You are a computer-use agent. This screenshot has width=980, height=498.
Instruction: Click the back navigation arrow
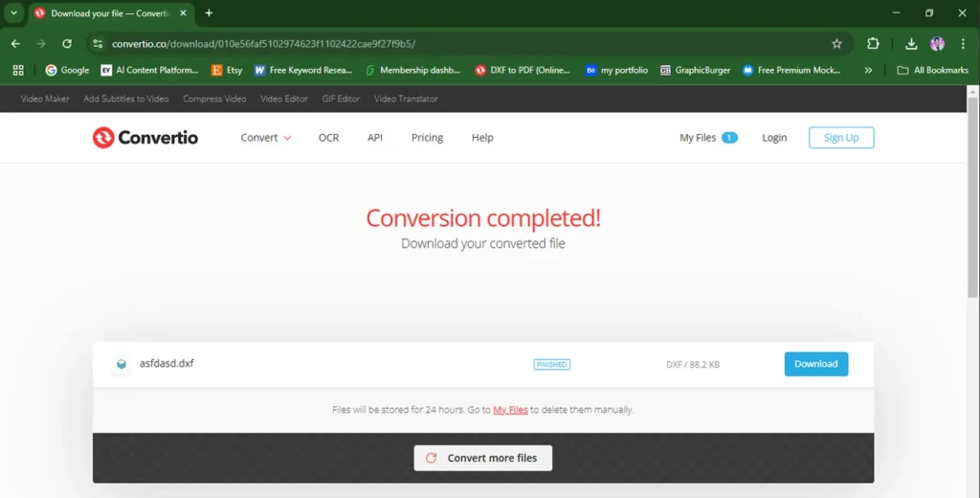coord(15,44)
